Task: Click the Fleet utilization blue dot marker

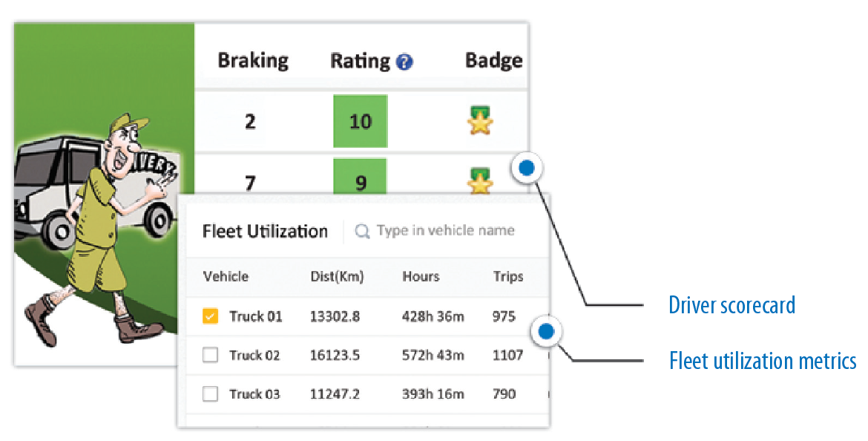Action: click(x=547, y=332)
